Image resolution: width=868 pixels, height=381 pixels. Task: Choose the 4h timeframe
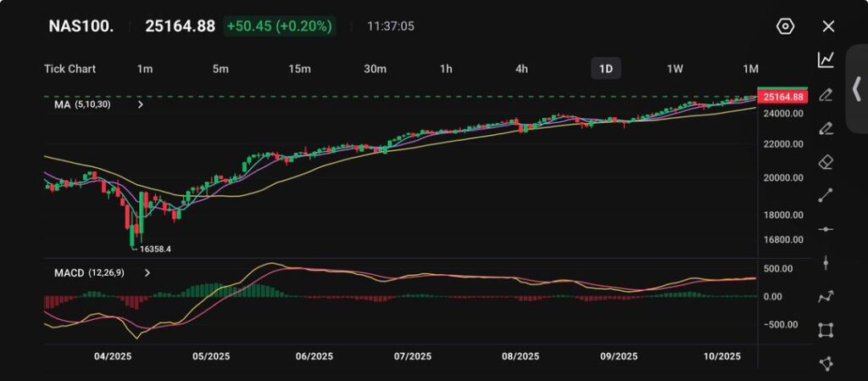click(521, 69)
